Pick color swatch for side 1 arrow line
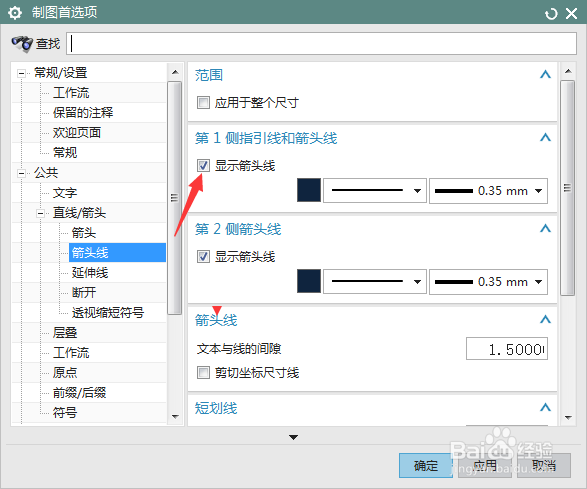This screenshot has height=489, width=587. coord(309,191)
